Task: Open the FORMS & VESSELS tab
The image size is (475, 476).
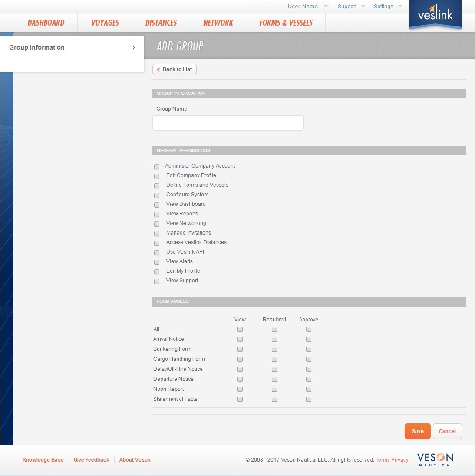Action: [286, 23]
